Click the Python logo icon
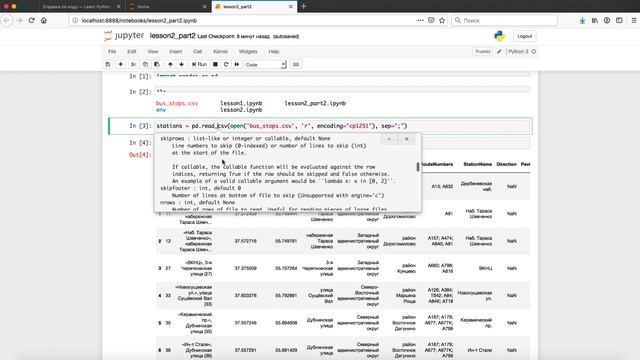640x360 pixels. pyautogui.click(x=499, y=36)
